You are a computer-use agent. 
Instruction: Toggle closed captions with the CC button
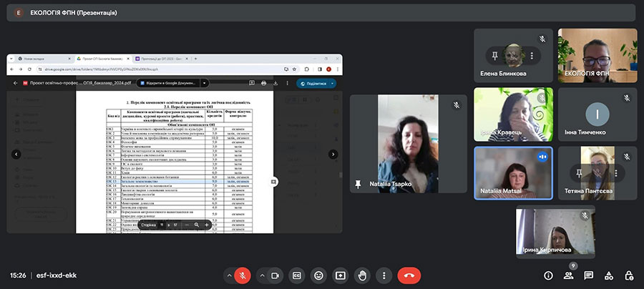click(296, 276)
